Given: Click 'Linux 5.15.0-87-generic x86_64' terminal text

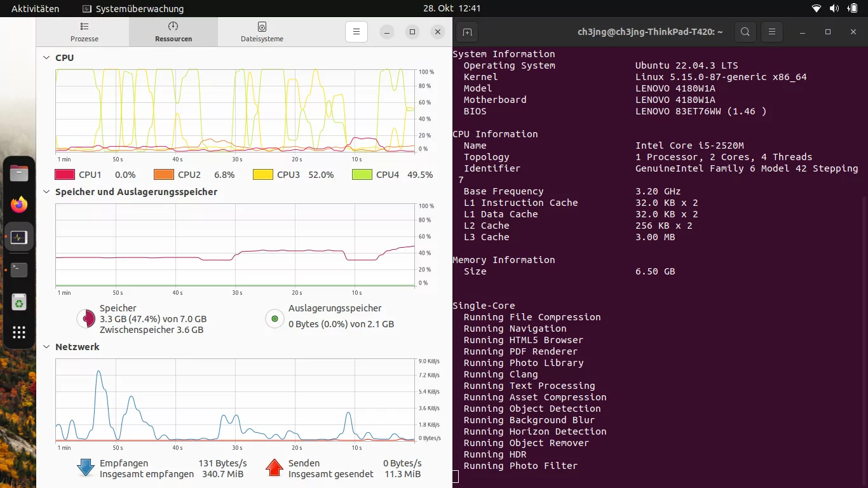Looking at the screenshot, I should point(721,77).
